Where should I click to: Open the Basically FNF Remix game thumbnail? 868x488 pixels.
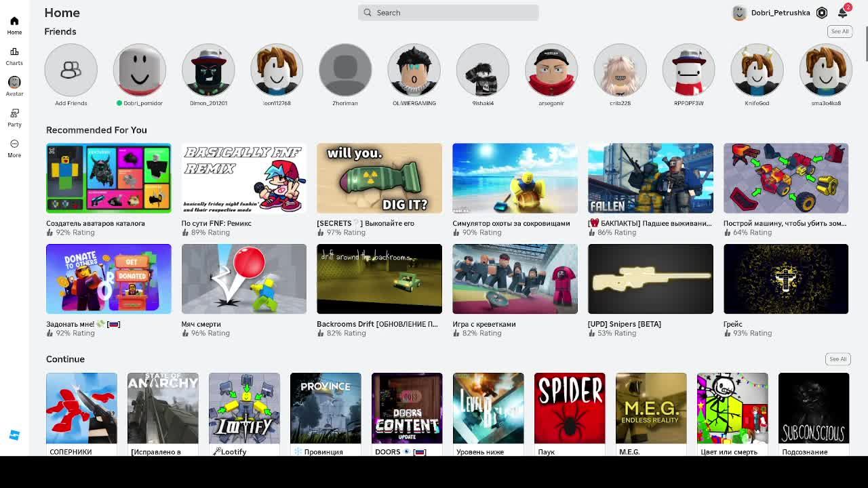point(244,178)
